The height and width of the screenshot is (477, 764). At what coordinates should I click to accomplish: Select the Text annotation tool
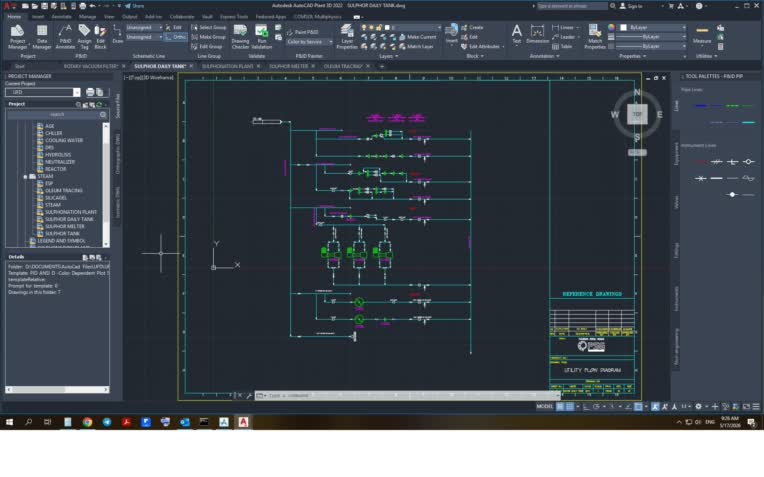pos(516,34)
